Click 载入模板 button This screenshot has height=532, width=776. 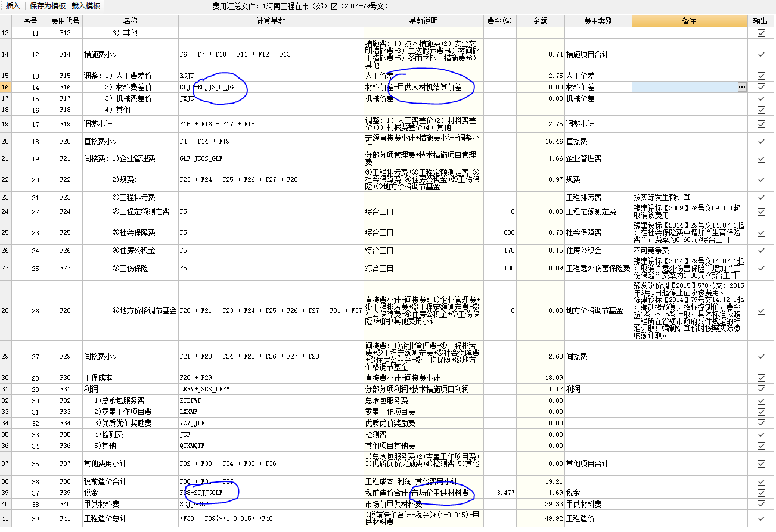[86, 5]
